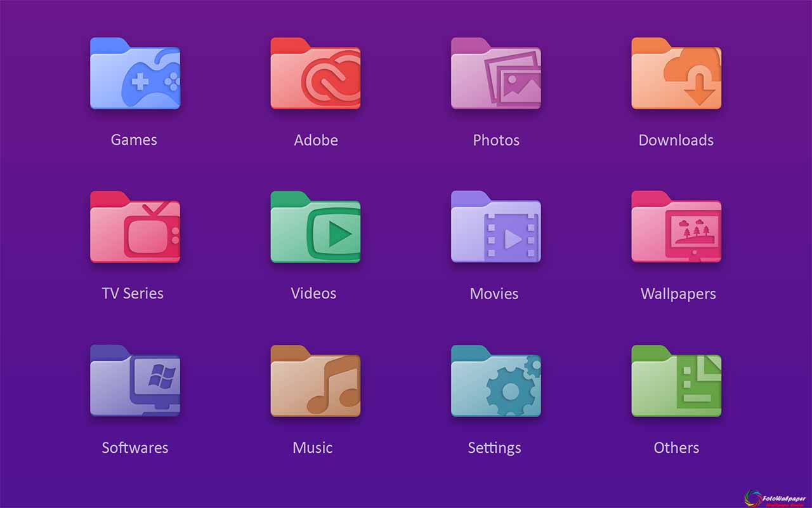812x508 pixels.
Task: Open the lavender Movies folder icon
Action: 496,227
